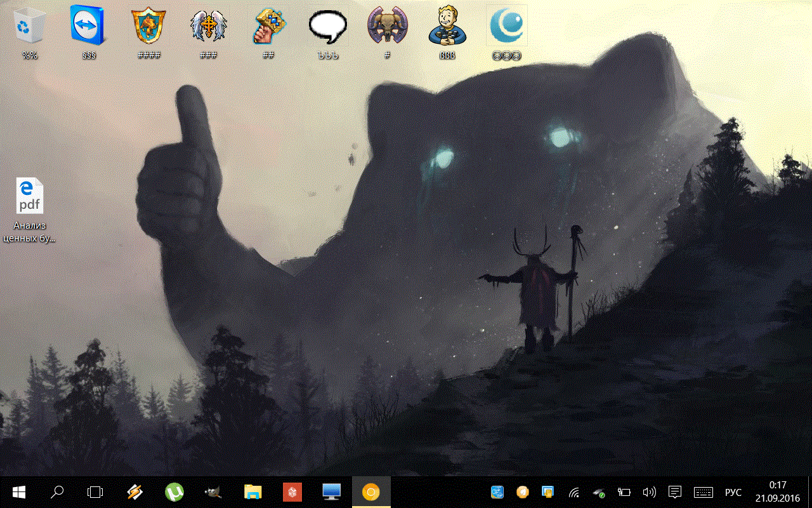Click the safely remove hardware tray icon
Screen dimensions: 812x508
[x=598, y=492]
